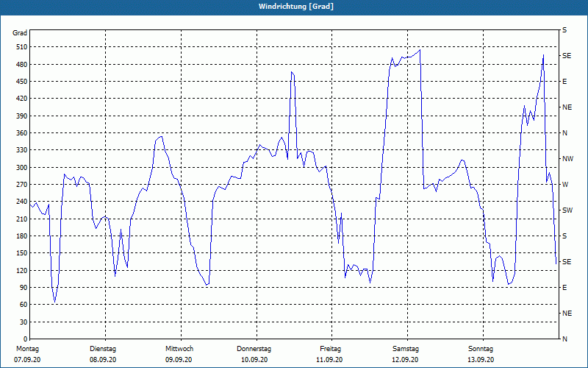The width and height of the screenshot is (588, 368).
Task: Click the N label at axis bottom
Action: point(564,339)
